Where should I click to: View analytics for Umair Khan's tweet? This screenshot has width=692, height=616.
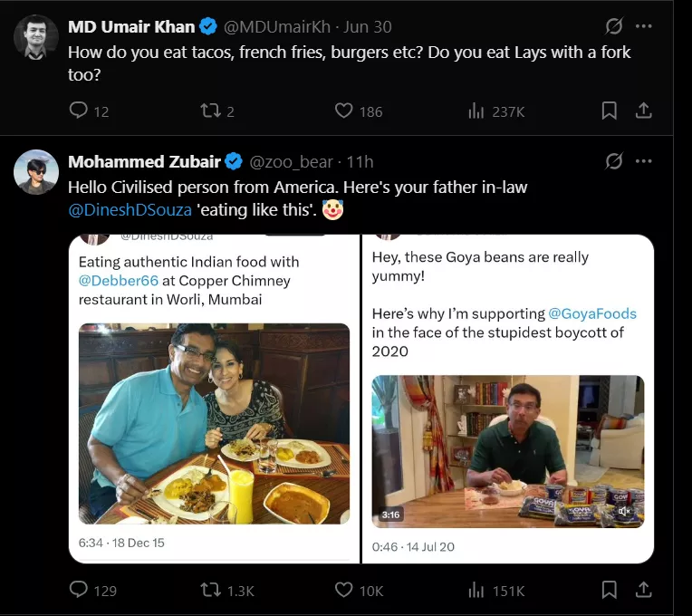click(x=476, y=111)
